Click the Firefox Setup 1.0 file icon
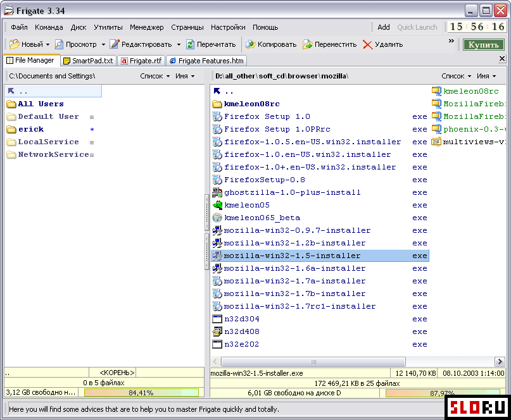511x420 pixels. [217, 116]
